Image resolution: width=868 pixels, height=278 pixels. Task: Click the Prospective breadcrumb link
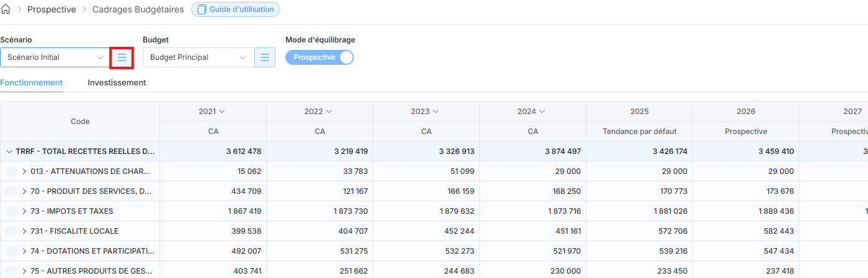(52, 10)
